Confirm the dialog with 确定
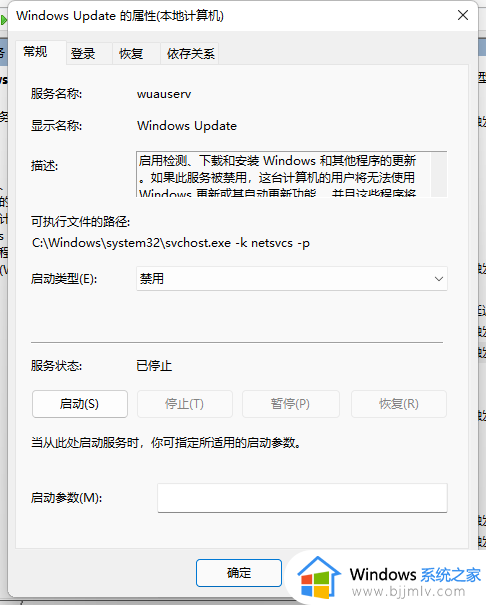This screenshot has width=486, height=605. (x=239, y=573)
